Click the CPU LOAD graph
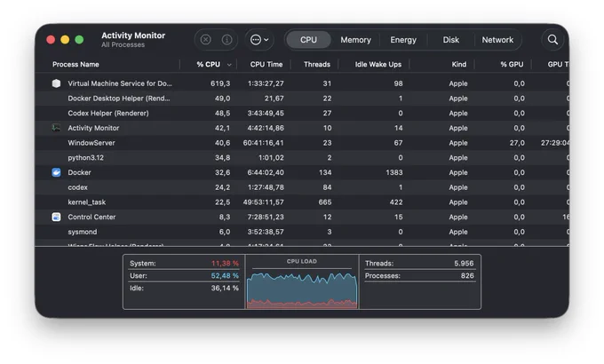 click(302, 289)
